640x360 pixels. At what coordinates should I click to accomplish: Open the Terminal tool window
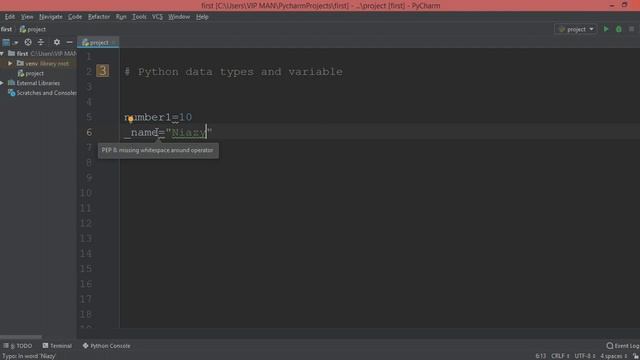point(57,346)
